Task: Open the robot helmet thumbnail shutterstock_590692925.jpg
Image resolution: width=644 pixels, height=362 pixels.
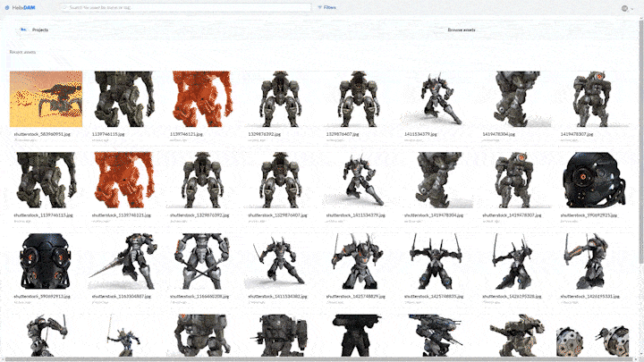Action: pyautogui.click(x=593, y=181)
